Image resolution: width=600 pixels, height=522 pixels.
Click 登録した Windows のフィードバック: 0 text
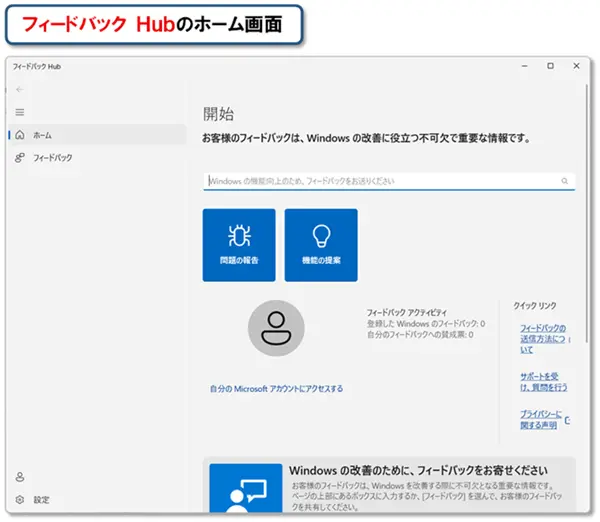coord(426,324)
